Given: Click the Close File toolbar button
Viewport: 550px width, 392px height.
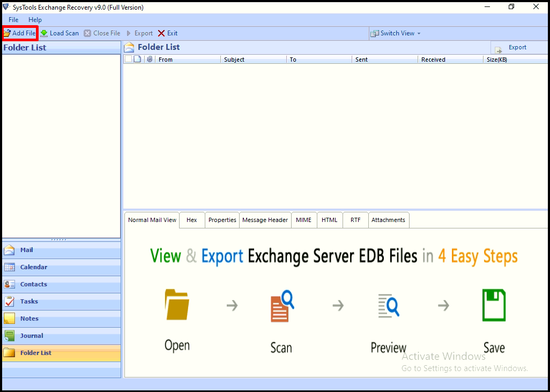Looking at the screenshot, I should (102, 33).
